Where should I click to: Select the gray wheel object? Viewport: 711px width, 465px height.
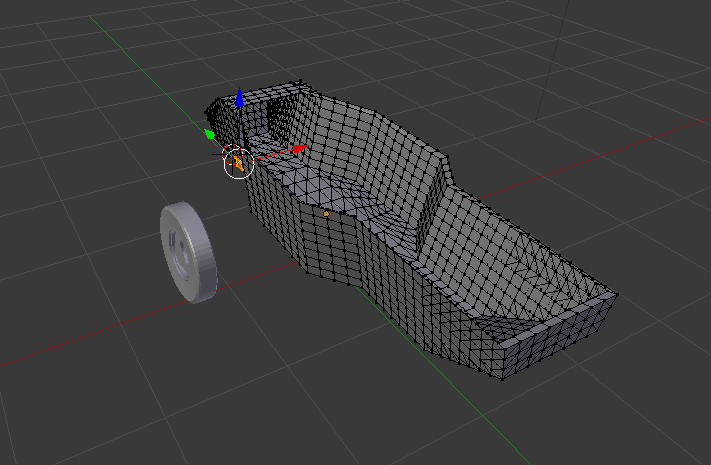click(189, 252)
